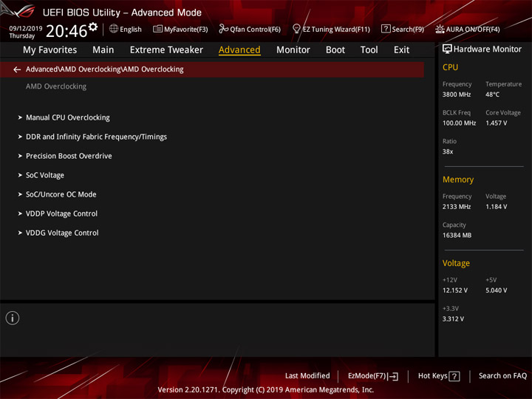
Task: Select the Advanced tab
Action: (x=239, y=50)
